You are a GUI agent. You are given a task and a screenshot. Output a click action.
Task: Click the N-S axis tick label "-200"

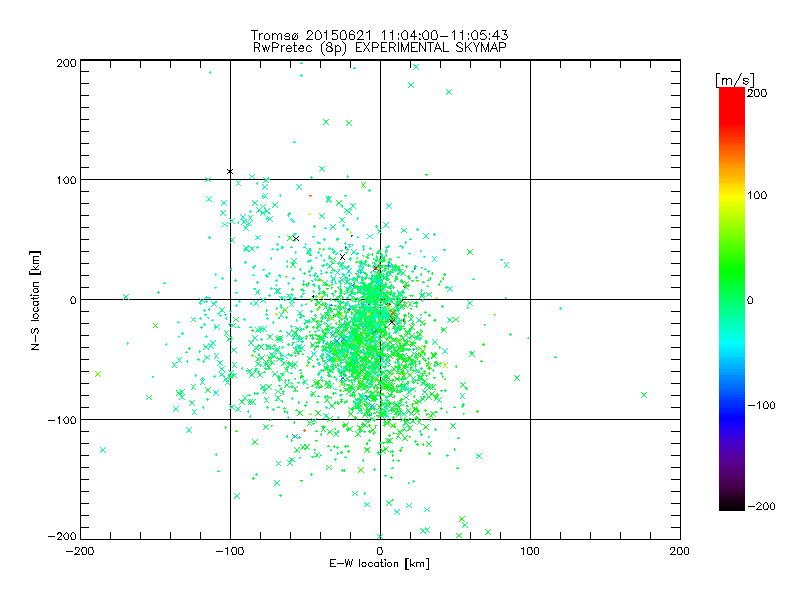tap(62, 537)
